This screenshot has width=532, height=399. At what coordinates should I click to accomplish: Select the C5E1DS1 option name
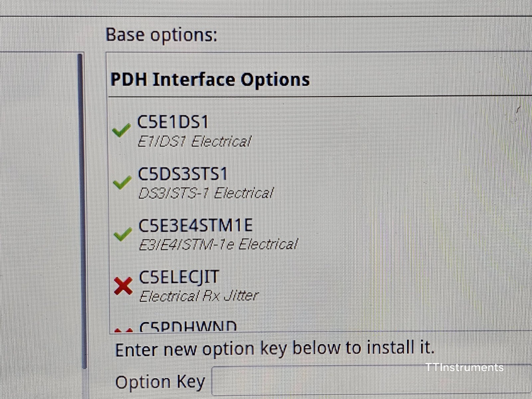pyautogui.click(x=173, y=122)
